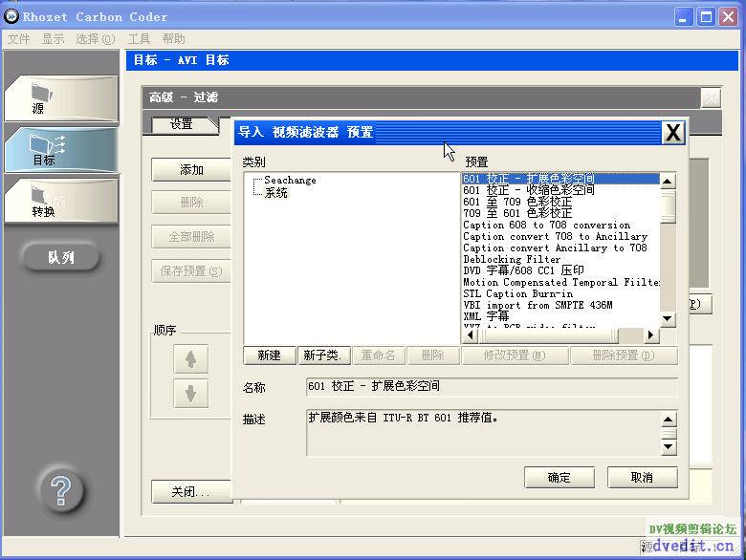Click the 删除 button under 添加

tap(191, 203)
